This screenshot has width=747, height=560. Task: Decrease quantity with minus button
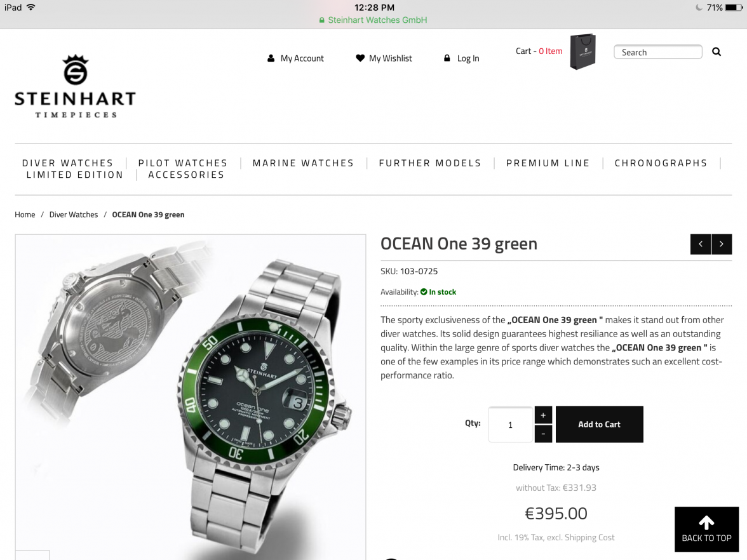tap(543, 434)
